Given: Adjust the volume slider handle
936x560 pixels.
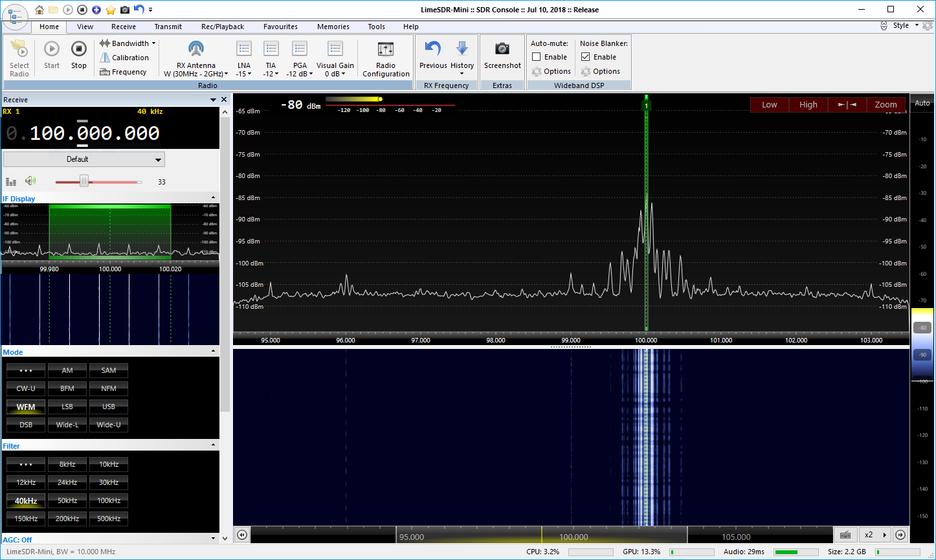Looking at the screenshot, I should pyautogui.click(x=84, y=182).
